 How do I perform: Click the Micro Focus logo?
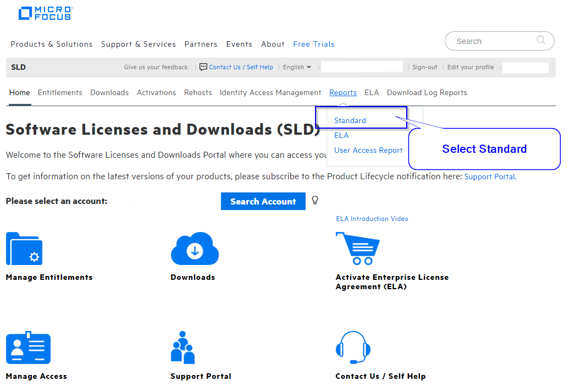coord(46,13)
